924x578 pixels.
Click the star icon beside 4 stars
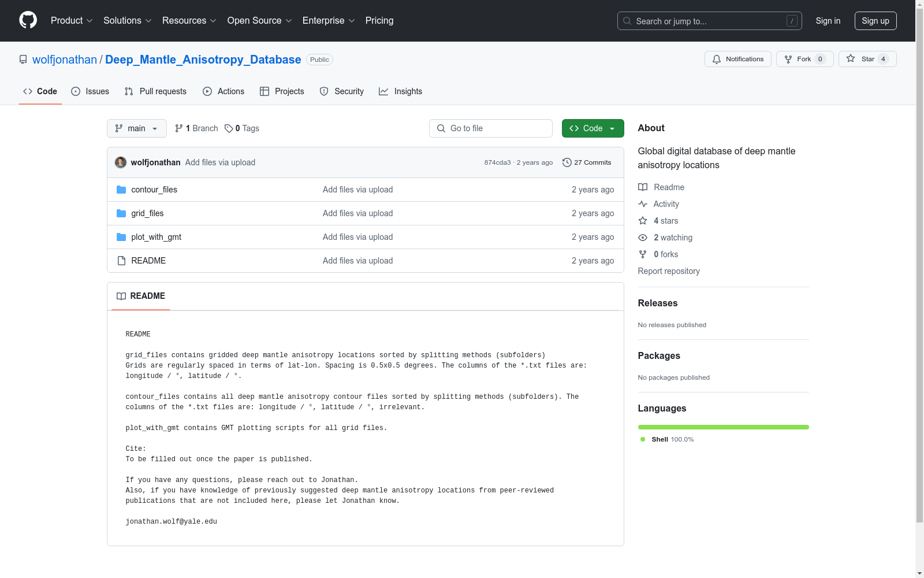(643, 221)
